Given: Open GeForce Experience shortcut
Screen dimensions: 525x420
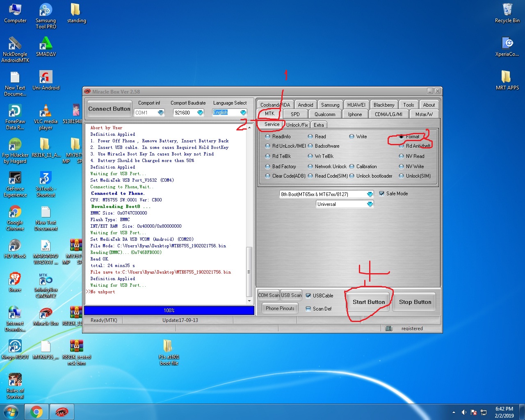Looking at the screenshot, I should [15, 184].
